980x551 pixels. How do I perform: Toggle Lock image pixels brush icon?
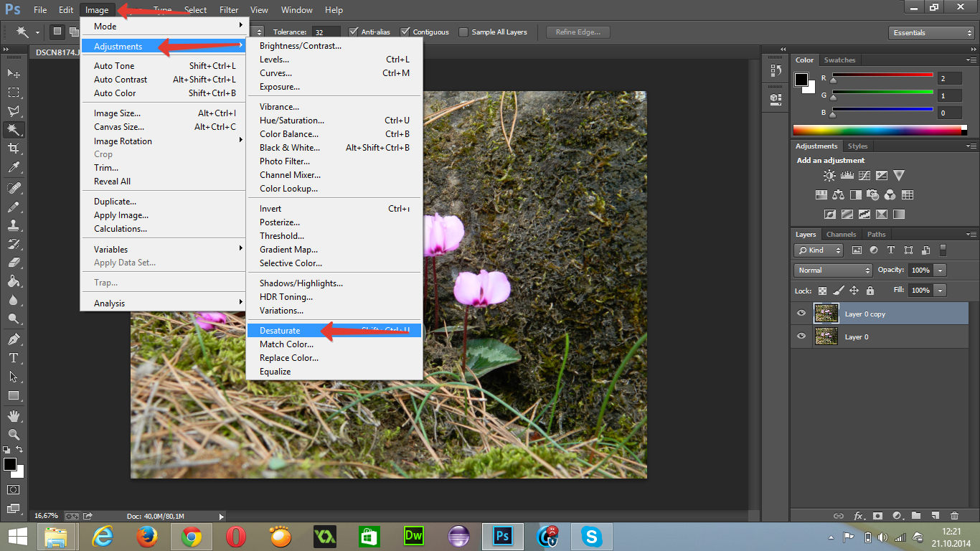coord(838,291)
